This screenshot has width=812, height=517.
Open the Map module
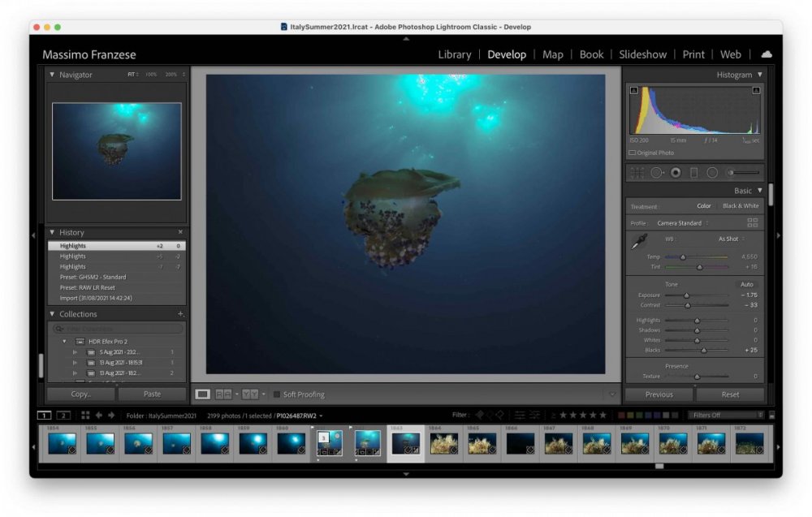point(552,54)
